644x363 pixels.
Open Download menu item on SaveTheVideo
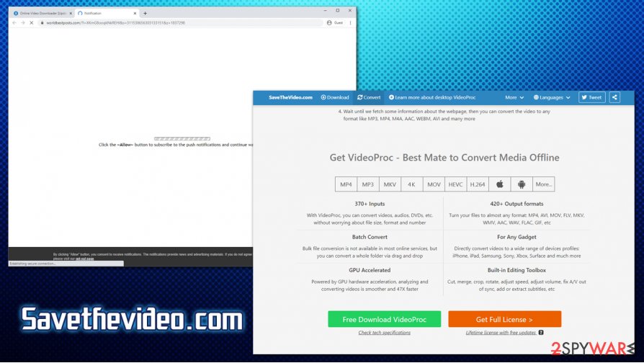[x=335, y=97]
